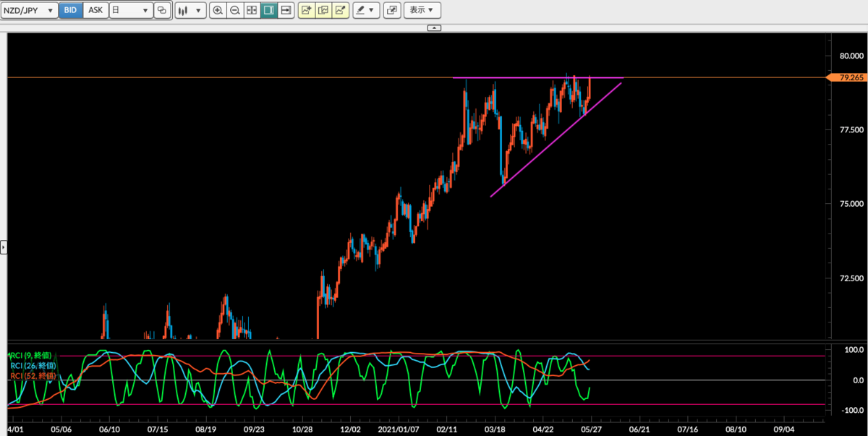Click the third yellow indicator edit icon
This screenshot has height=436, width=868.
(341, 10)
